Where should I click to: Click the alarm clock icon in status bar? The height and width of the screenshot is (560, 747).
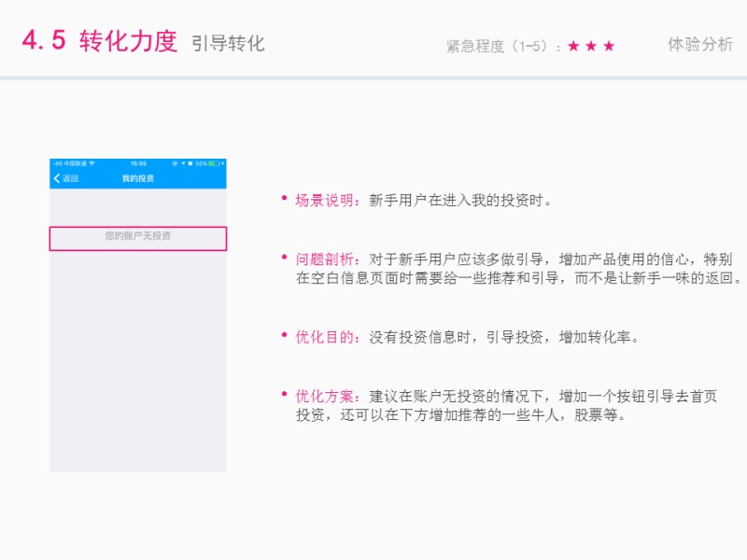190,163
